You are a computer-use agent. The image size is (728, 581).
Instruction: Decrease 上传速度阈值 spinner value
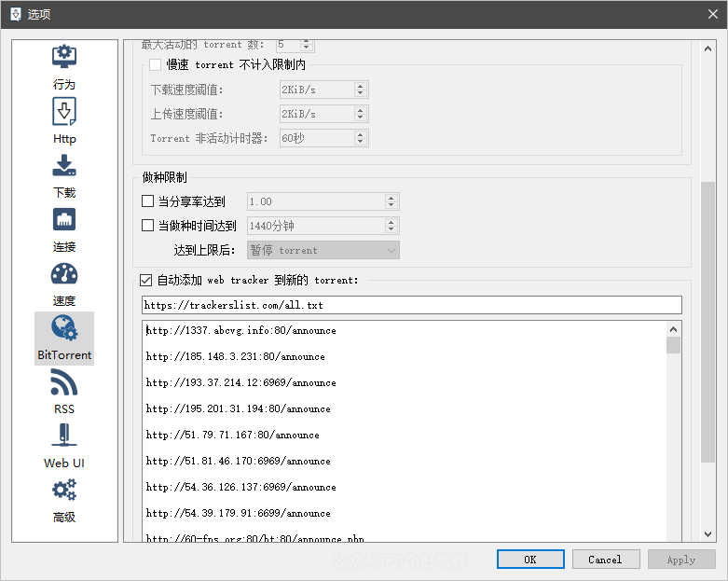361,118
